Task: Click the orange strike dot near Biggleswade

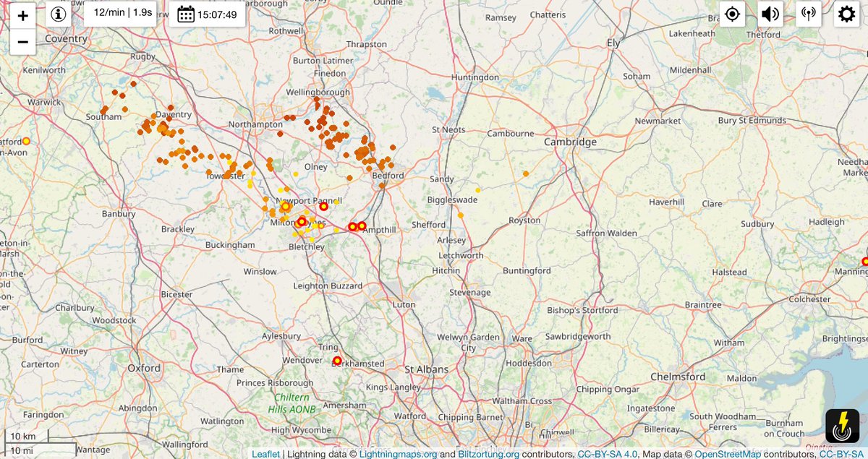Action: pyautogui.click(x=460, y=215)
